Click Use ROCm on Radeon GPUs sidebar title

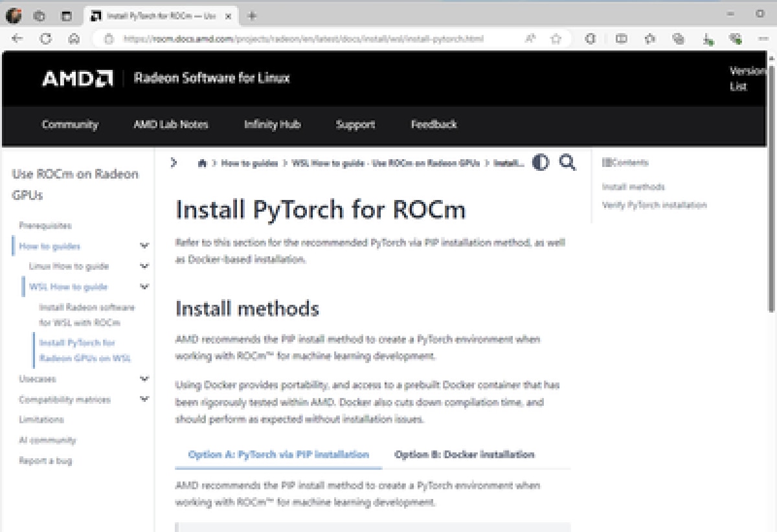[75, 184]
